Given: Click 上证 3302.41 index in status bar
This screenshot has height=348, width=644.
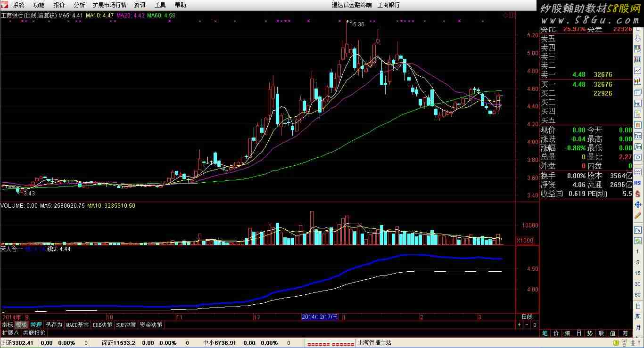Looking at the screenshot, I should pyautogui.click(x=17, y=343).
